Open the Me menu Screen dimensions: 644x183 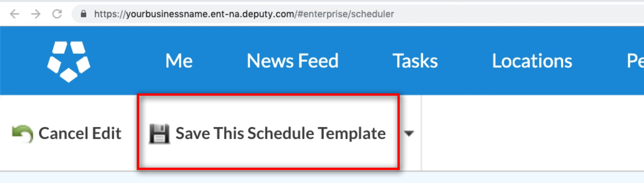pos(179,61)
